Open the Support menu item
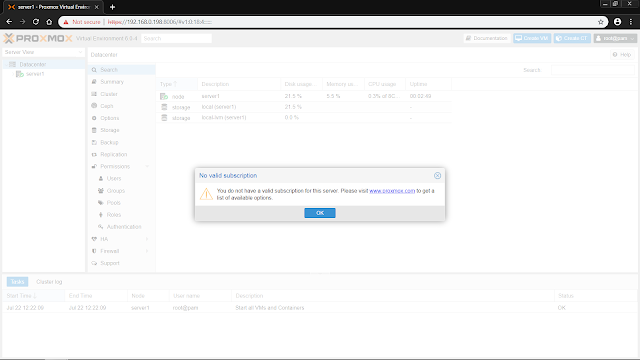Screen dimensions: 640x360 [x=121, y=263]
